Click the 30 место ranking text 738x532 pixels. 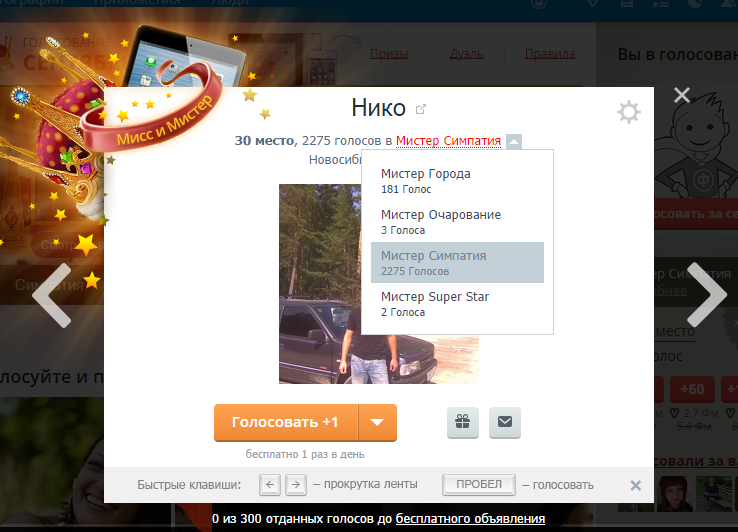point(265,141)
